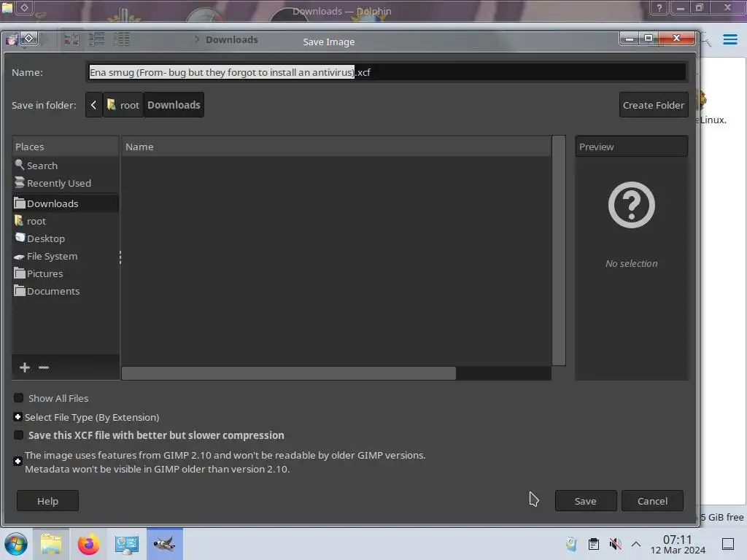Viewport: 747px width, 560px height.
Task: Open Save Image window menu icon
Action: [12, 39]
